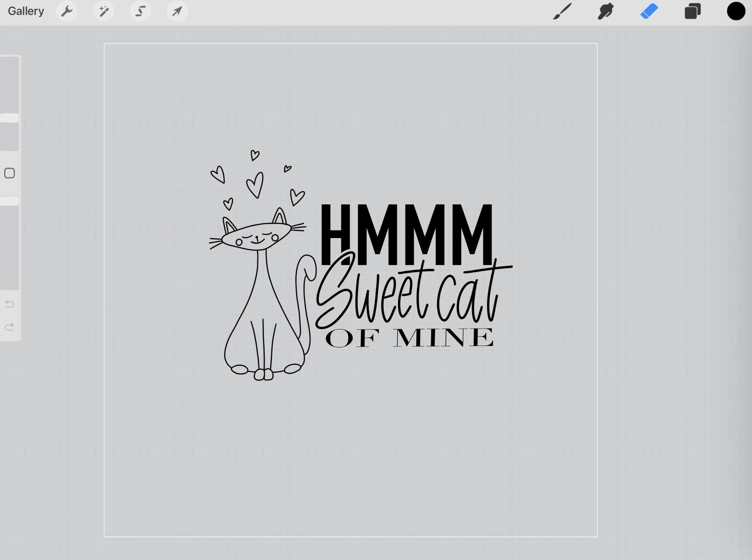Return to the Gallery
Screen dimensions: 752x560
26,11
